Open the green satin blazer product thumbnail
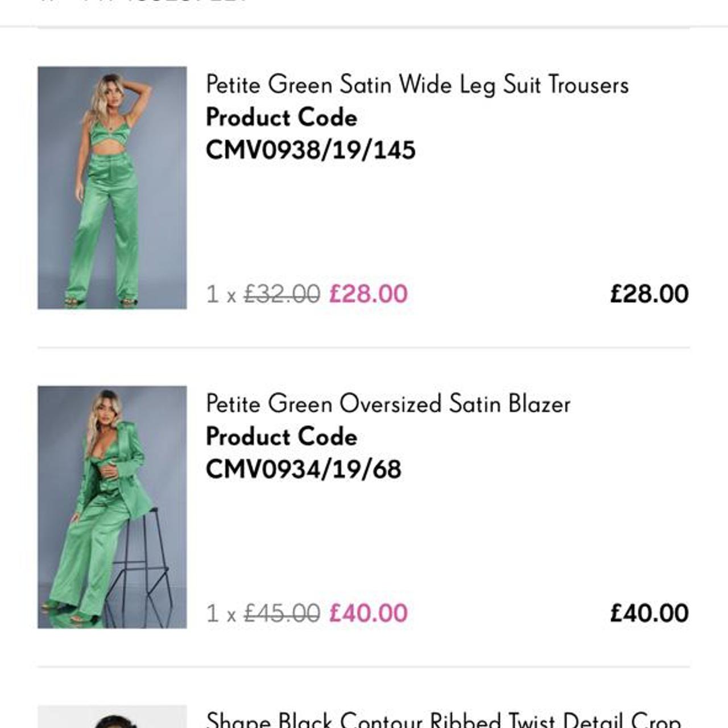728x728 pixels. point(112,507)
